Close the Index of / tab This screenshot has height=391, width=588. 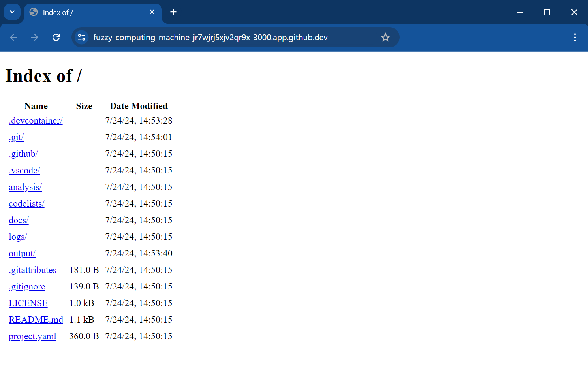click(152, 12)
